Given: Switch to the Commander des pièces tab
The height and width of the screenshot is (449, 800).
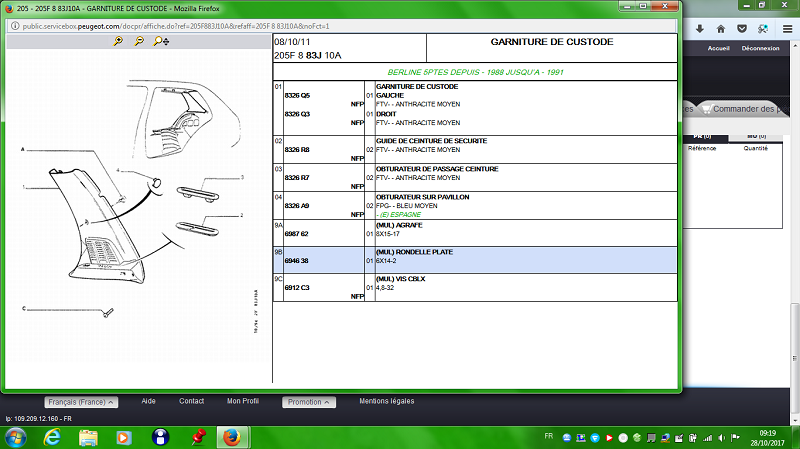Looking at the screenshot, I should [741, 109].
